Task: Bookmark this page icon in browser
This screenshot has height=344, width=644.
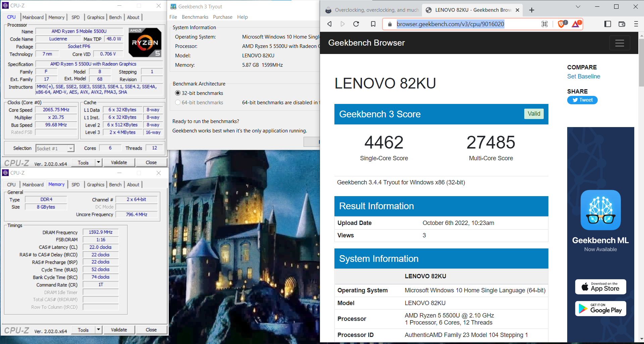Action: pos(373,24)
